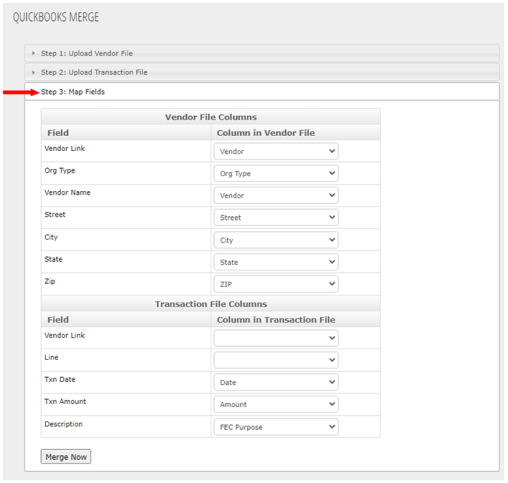
Task: Open the Org Type column dropdown
Action: [276, 173]
